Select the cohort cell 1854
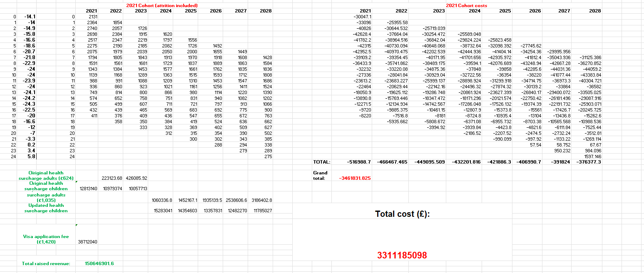The image size is (644, 273). click(x=117, y=22)
